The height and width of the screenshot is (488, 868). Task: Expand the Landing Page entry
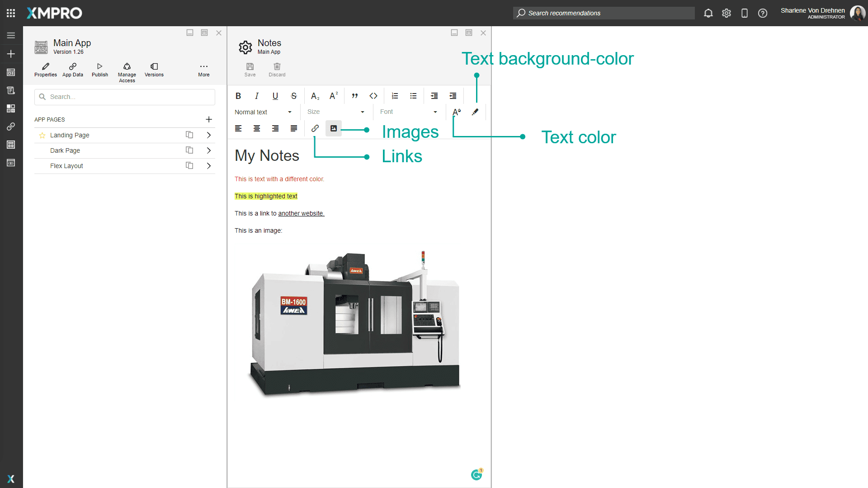coord(208,135)
